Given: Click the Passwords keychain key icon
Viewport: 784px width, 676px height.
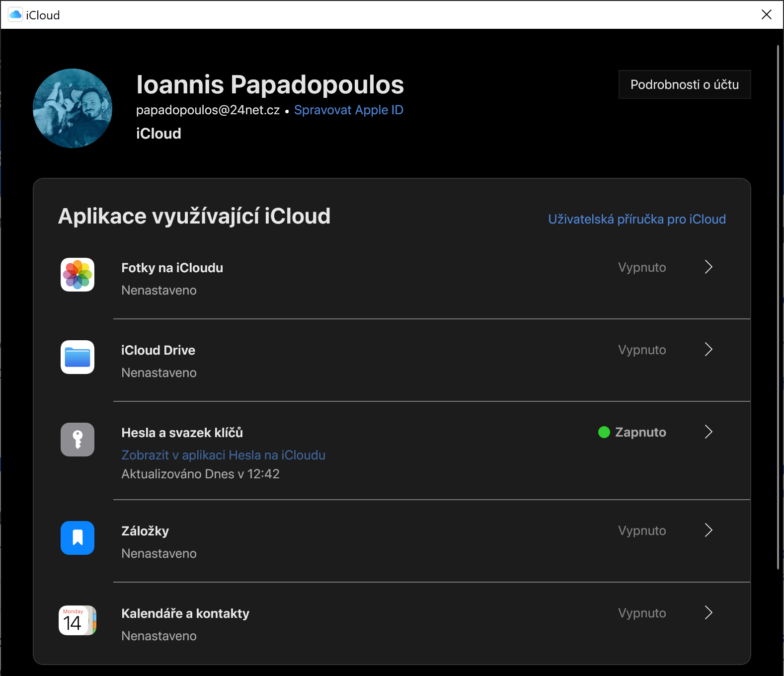Looking at the screenshot, I should click(x=78, y=440).
